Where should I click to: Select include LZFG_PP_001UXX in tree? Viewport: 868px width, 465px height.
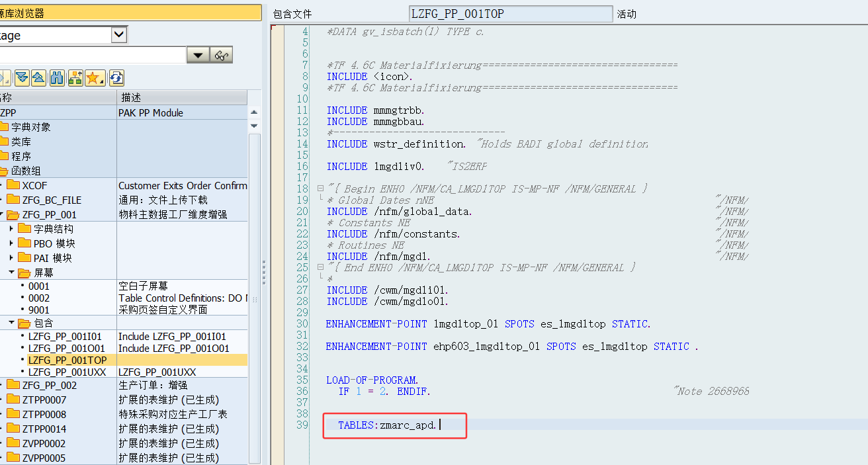[65, 372]
